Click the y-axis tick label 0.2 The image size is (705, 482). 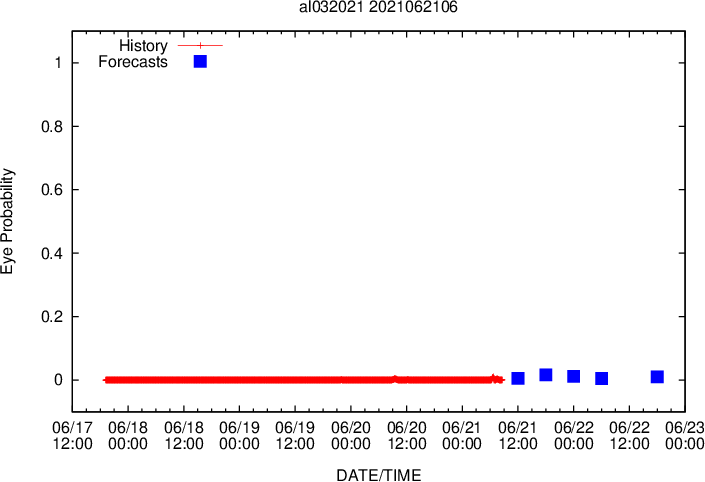tap(52, 317)
